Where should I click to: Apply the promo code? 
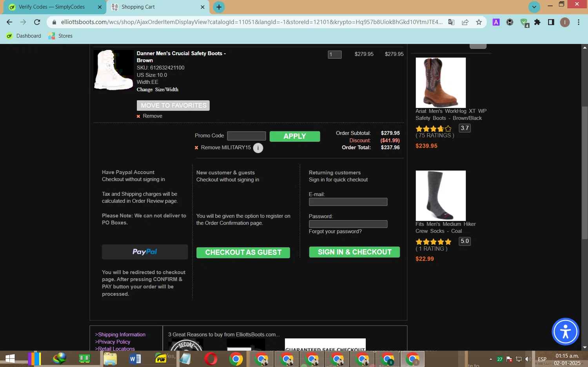coord(295,136)
